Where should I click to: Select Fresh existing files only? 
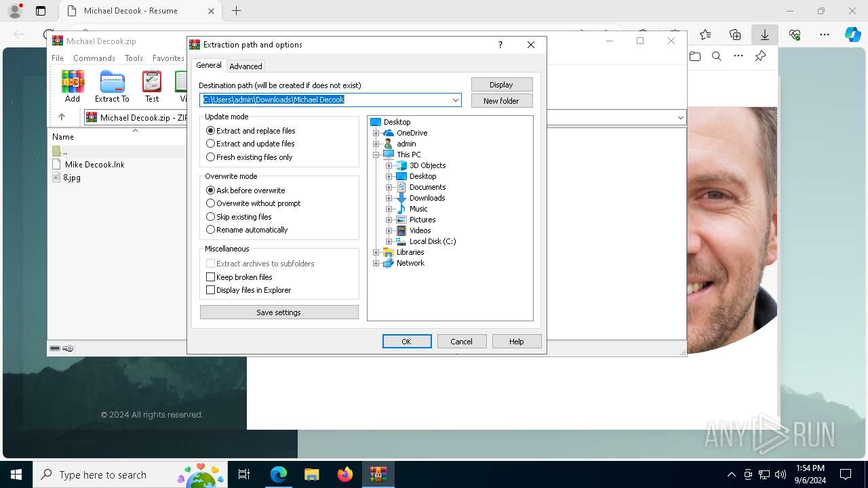click(x=250, y=157)
